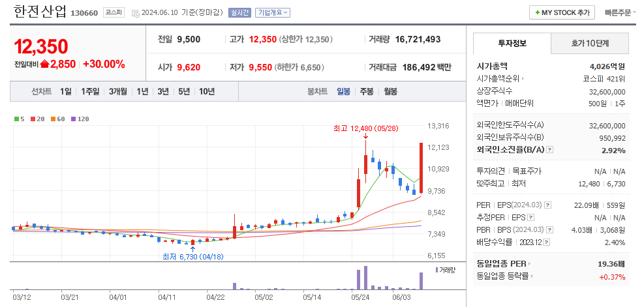
Task: Click the 최저 6,730 (04/18) marker
Action: point(193,257)
